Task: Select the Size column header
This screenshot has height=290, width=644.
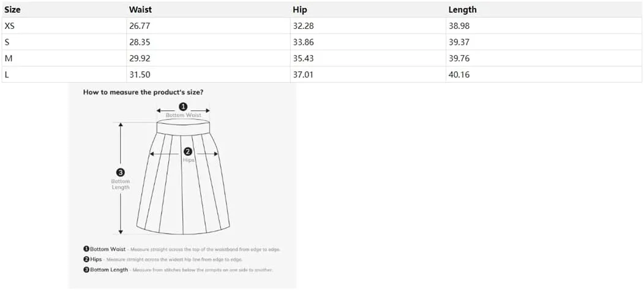Action: 13,9
